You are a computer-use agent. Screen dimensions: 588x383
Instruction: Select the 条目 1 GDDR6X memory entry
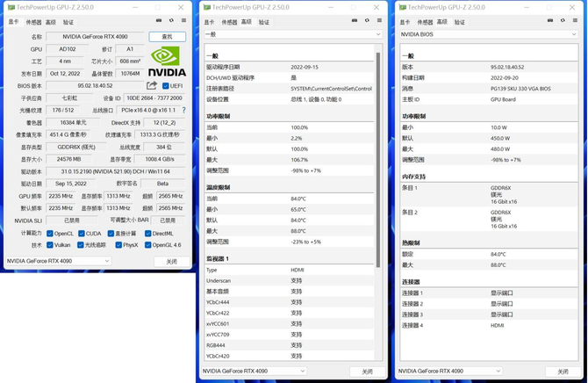(x=489, y=194)
